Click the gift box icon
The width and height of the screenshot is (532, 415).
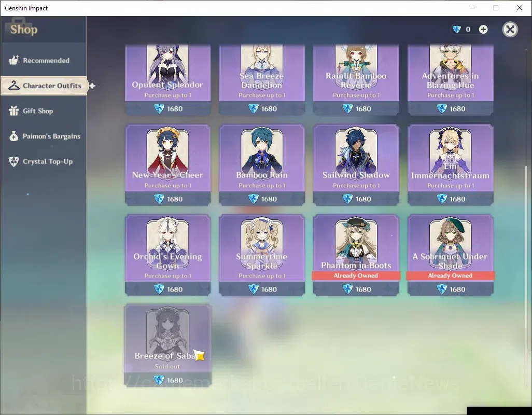click(14, 110)
